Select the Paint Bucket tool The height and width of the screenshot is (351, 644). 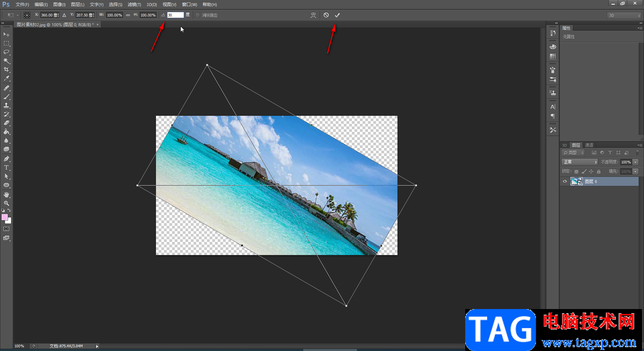[6, 132]
